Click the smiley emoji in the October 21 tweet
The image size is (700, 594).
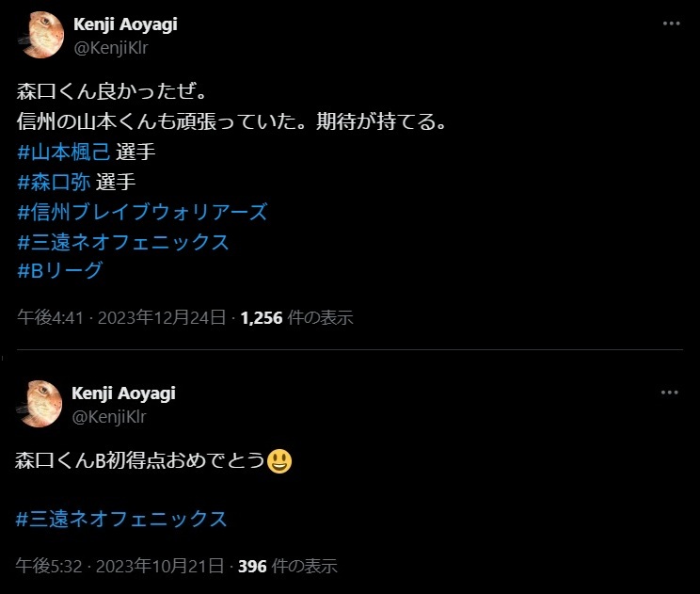(279, 461)
